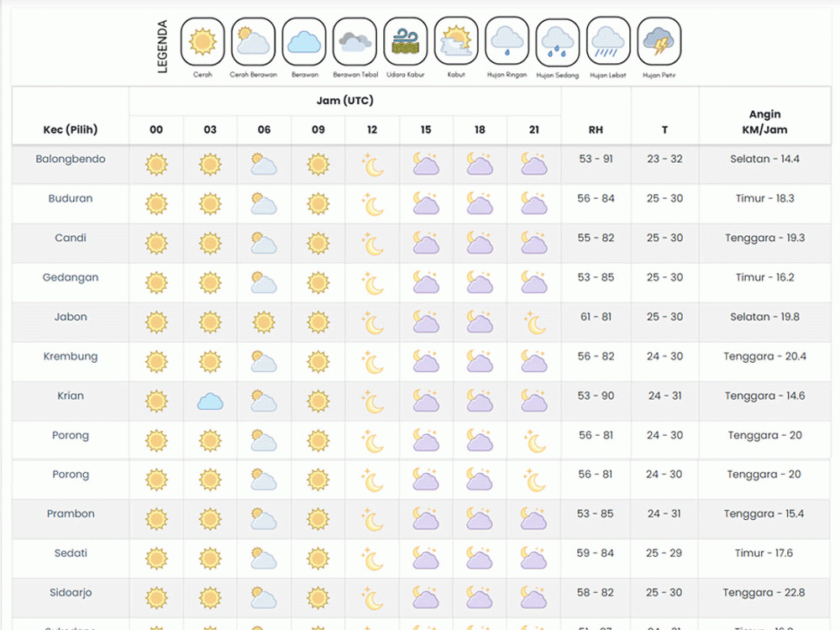The image size is (840, 630).
Task: Click the "Cerah" sunny icon in the legend
Action: [202, 40]
